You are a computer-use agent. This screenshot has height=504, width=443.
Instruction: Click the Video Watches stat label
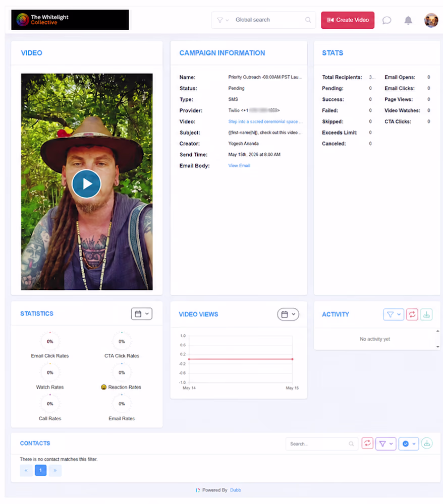[402, 110]
